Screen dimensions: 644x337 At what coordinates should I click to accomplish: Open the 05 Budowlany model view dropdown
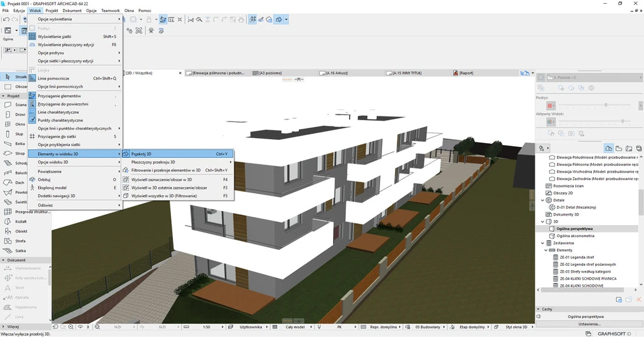click(x=427, y=327)
